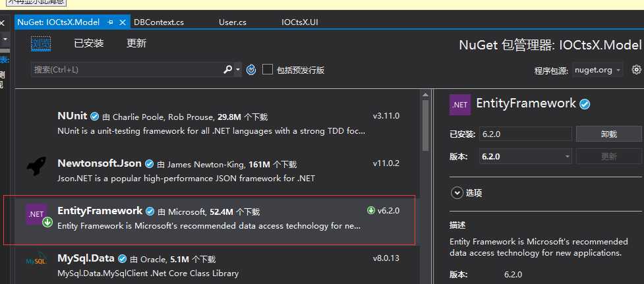
Task: Open the DBContext.cs tab
Action: coord(159,22)
